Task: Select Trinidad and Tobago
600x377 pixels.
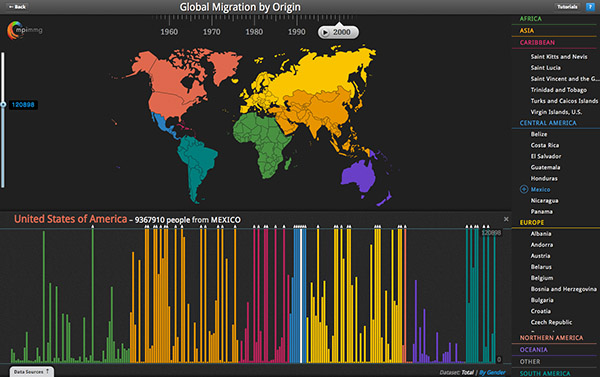Action: [558, 90]
